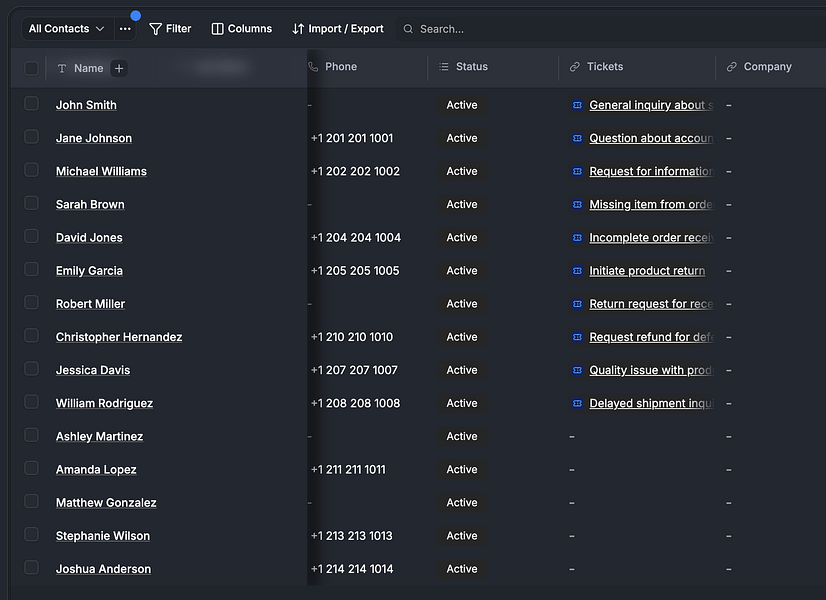The image size is (826, 600).
Task: Open the Initiate product return ticket
Action: pyautogui.click(x=647, y=271)
